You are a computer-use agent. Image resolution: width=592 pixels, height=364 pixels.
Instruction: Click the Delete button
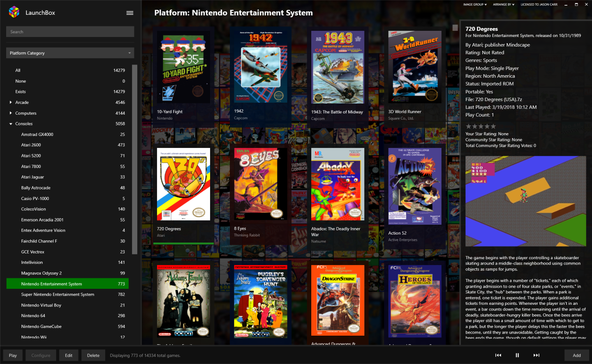(93, 355)
